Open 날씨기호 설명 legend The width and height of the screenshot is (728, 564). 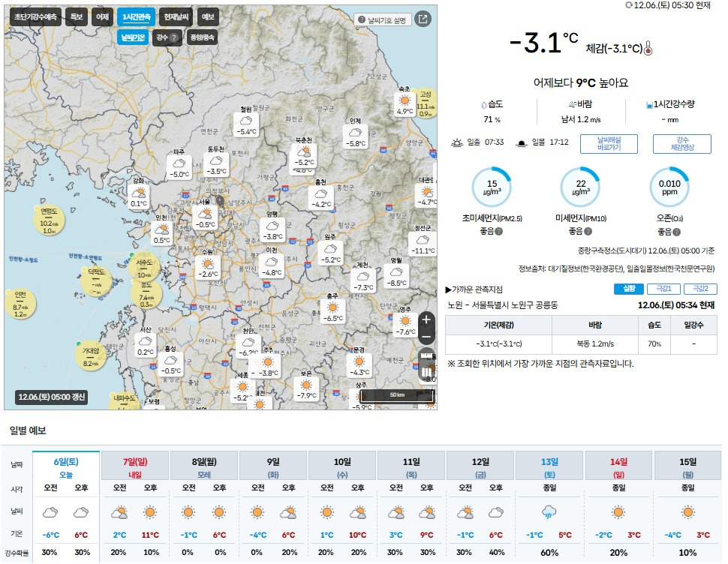(x=383, y=20)
